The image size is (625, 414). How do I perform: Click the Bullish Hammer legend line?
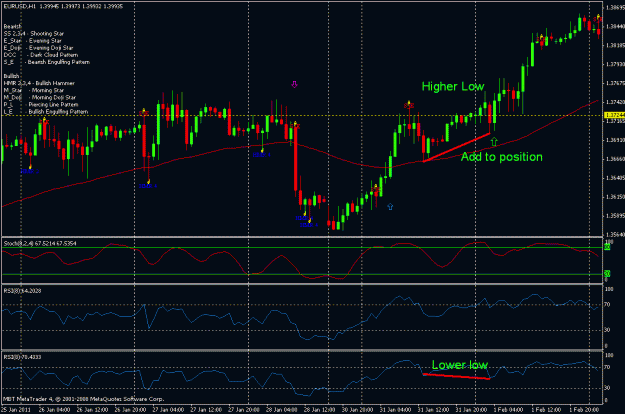pos(39,83)
